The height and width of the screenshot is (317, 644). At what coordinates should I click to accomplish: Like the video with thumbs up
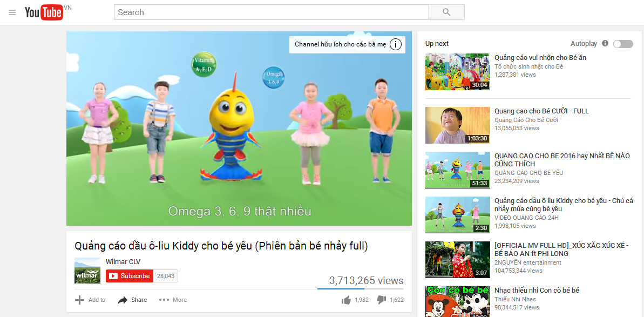346,300
